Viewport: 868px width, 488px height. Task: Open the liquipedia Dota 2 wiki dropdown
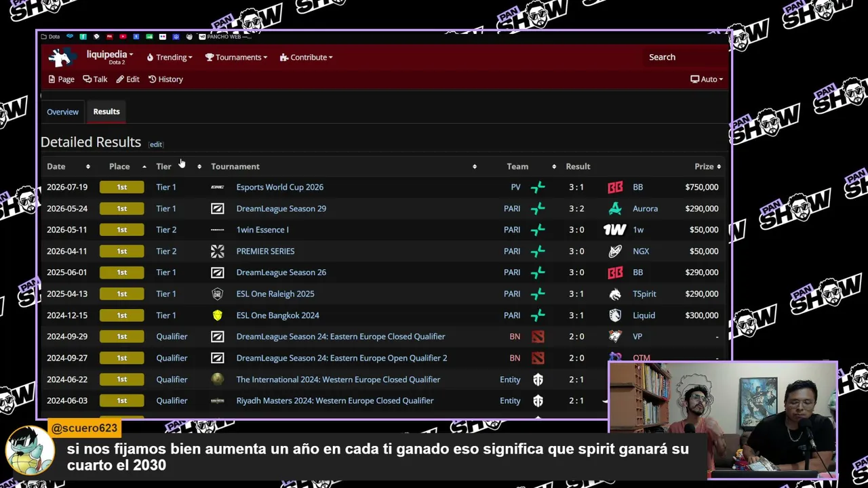coord(110,57)
